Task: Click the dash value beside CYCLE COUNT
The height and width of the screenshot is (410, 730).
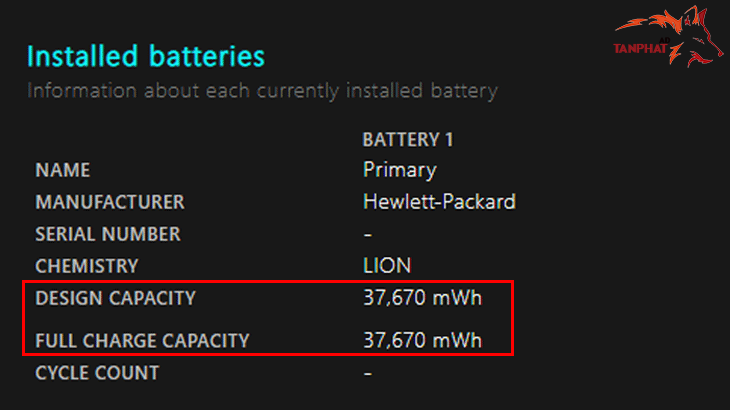Action: (368, 373)
